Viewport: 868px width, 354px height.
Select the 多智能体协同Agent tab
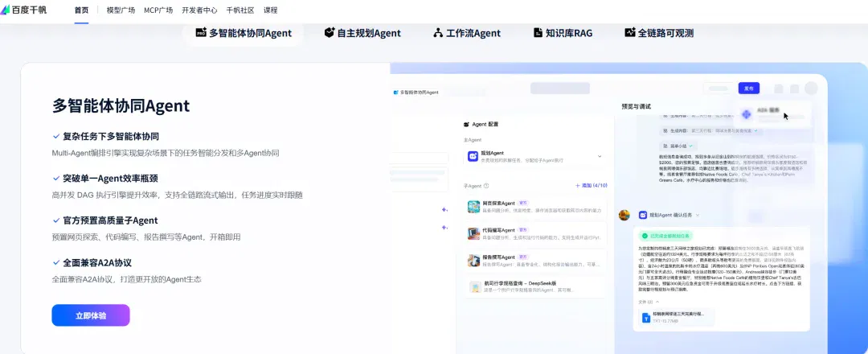click(244, 33)
